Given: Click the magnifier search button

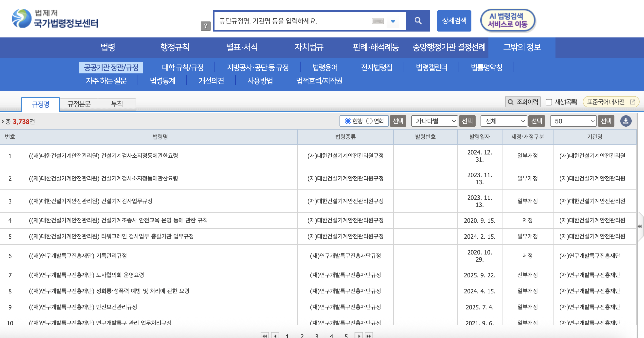Looking at the screenshot, I should coord(418,21).
